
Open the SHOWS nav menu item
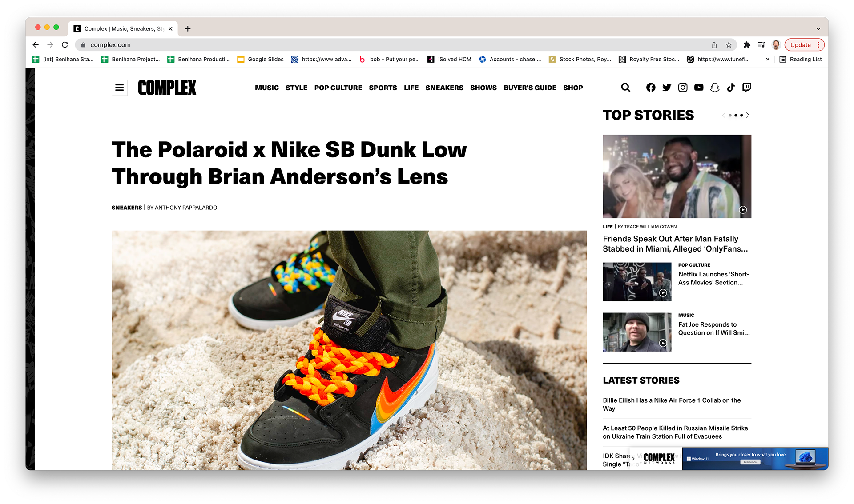point(483,88)
